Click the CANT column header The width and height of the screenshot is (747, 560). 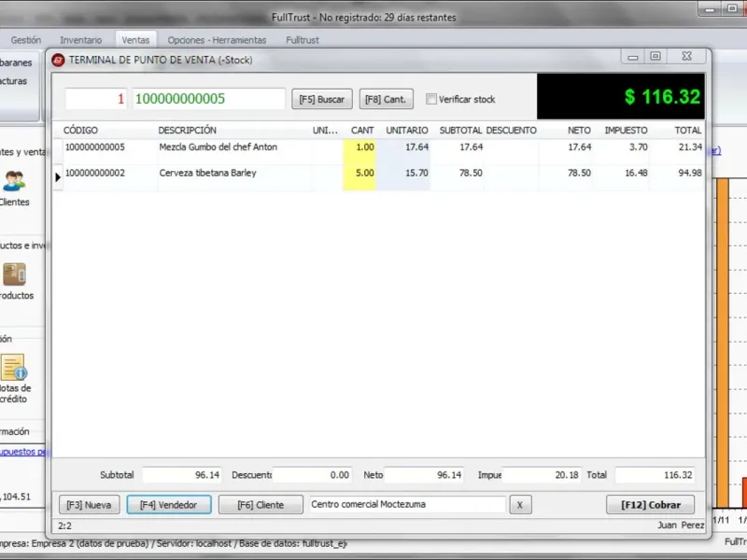click(x=362, y=130)
